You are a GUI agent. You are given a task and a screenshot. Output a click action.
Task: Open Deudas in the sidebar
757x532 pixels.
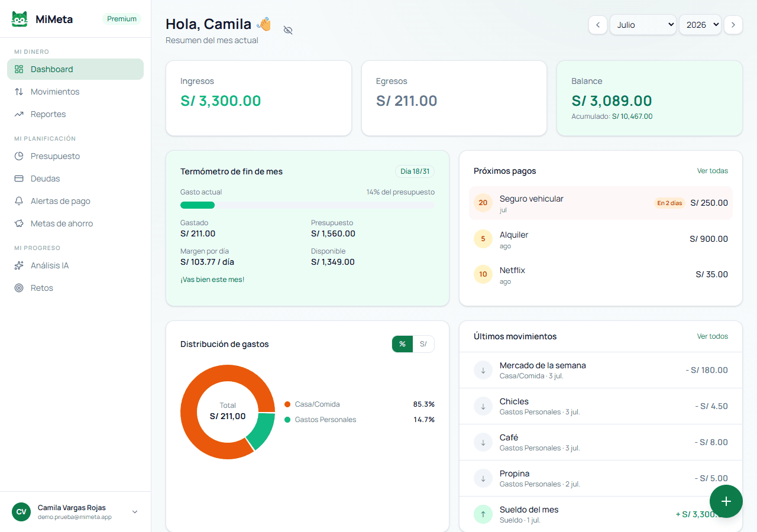(75, 179)
